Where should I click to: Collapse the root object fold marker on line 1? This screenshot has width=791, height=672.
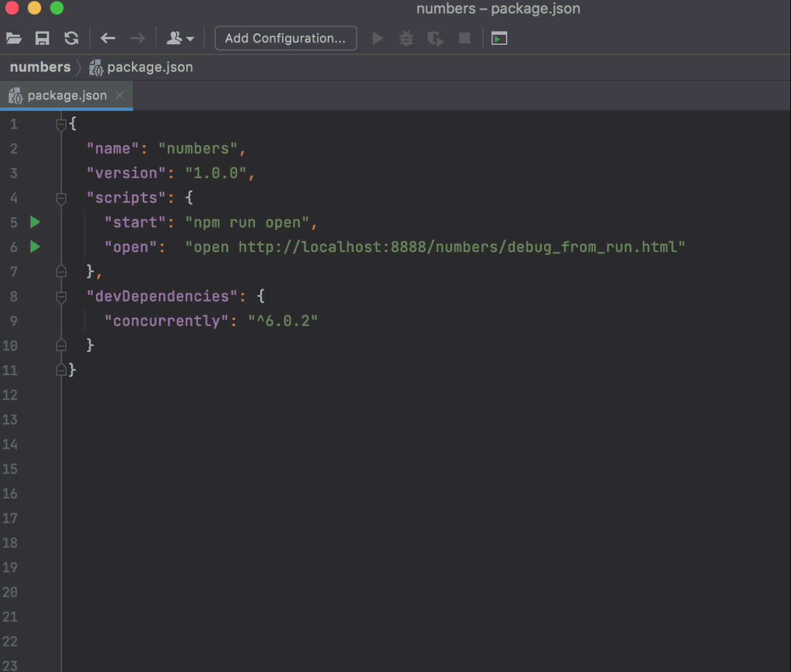(61, 124)
